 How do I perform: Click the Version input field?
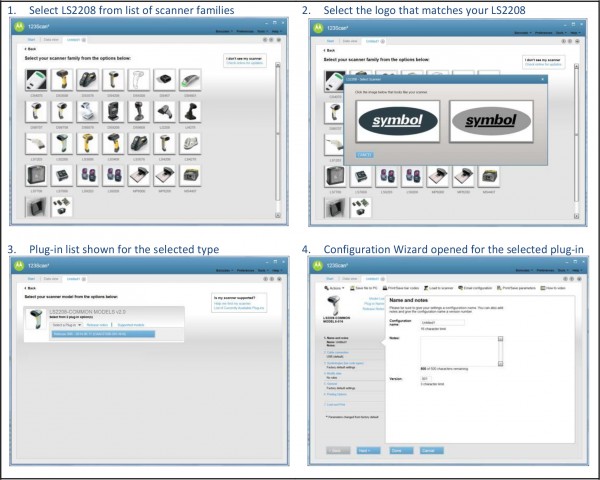click(426, 379)
